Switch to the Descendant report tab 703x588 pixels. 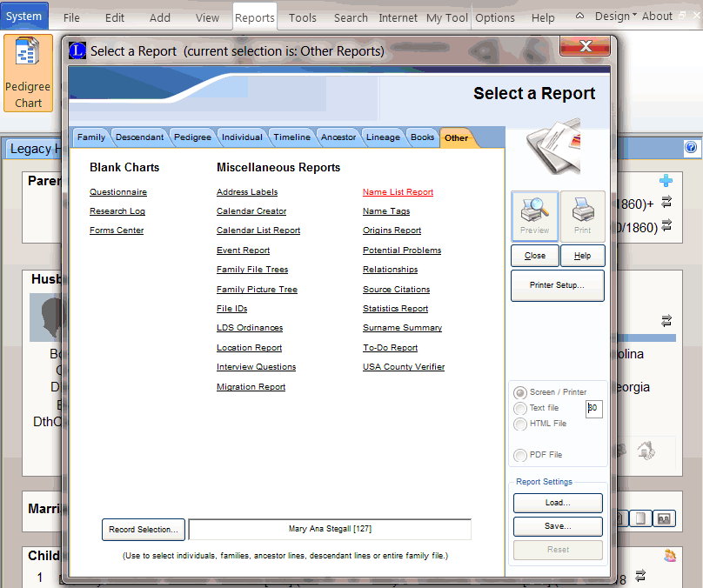[139, 137]
